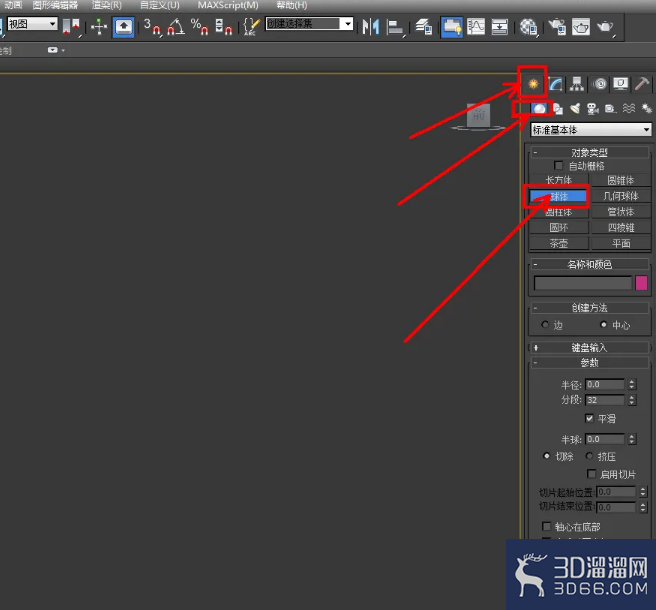Select the 中心 creation method radio
Screen dimensions: 656x610
tap(603, 325)
